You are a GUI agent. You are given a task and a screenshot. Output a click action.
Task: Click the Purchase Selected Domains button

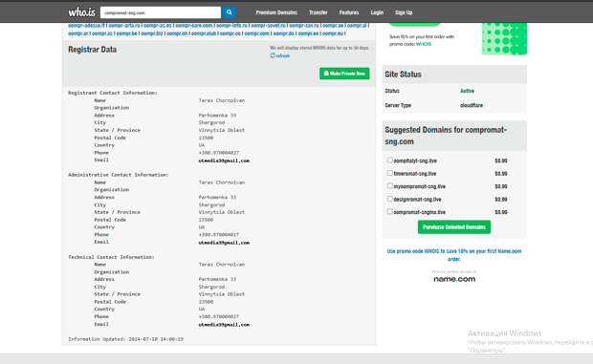point(453,227)
